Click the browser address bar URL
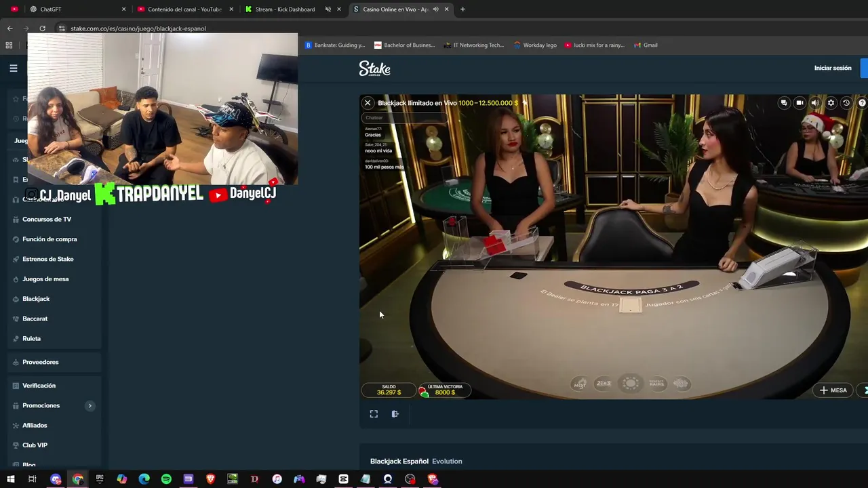The image size is (868, 488). [x=138, y=28]
